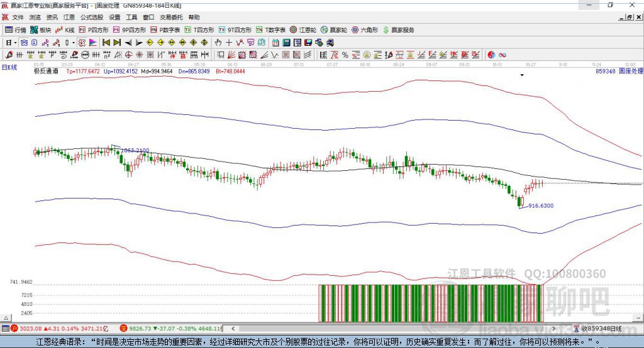
Task: Open the 公式选股 menu
Action: pyautogui.click(x=90, y=18)
